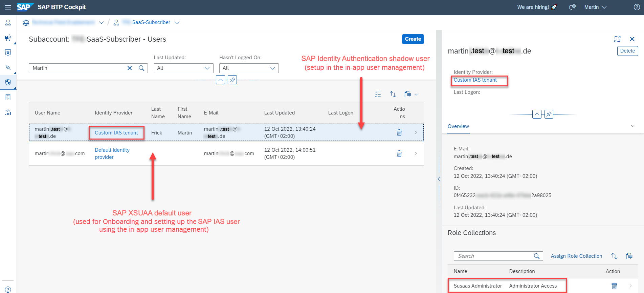Clear the Martin search field text

[x=130, y=68]
